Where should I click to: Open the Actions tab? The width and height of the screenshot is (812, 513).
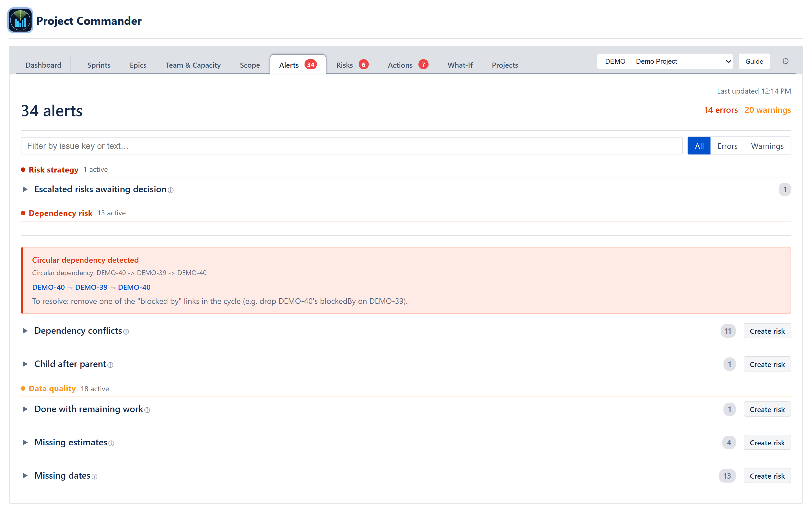point(408,65)
